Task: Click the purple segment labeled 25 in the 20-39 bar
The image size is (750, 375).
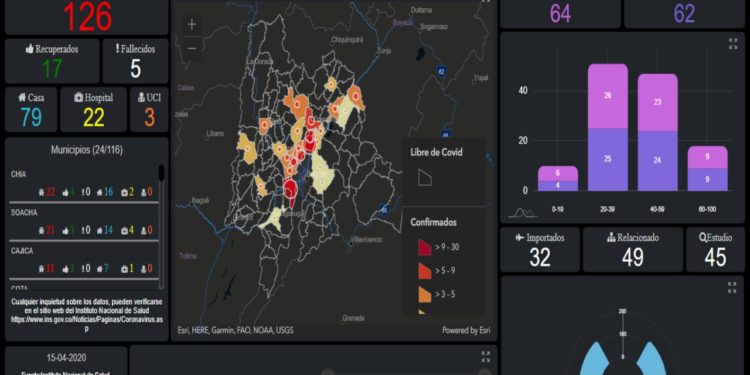Action: (x=607, y=159)
